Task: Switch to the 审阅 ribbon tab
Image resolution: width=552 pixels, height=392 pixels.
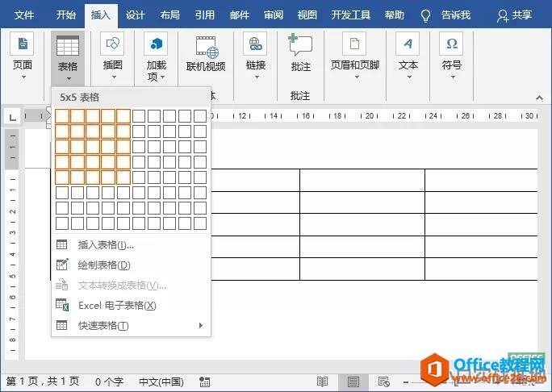Action: [274, 15]
